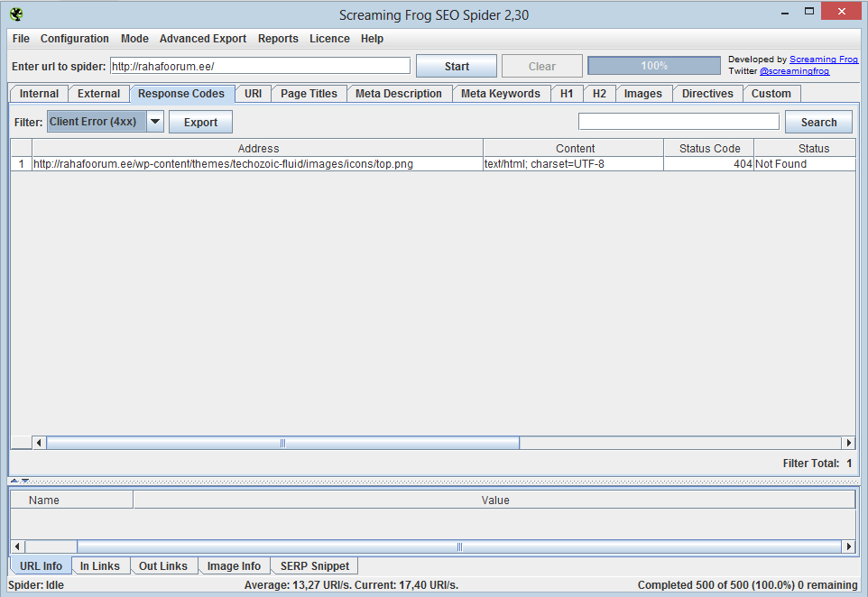The height and width of the screenshot is (597, 868).
Task: Select the text/html; charset=UTF-8 cell
Action: (x=574, y=164)
